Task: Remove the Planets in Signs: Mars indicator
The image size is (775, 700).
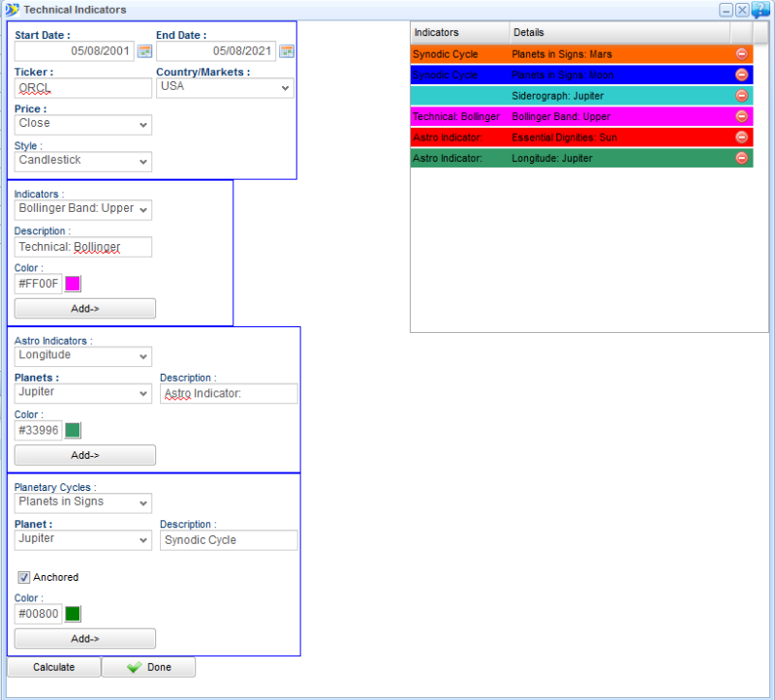Action: (x=742, y=54)
